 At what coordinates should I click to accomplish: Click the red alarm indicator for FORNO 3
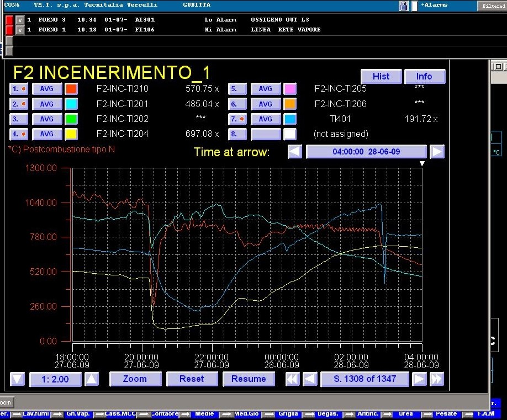pyautogui.click(x=9, y=20)
